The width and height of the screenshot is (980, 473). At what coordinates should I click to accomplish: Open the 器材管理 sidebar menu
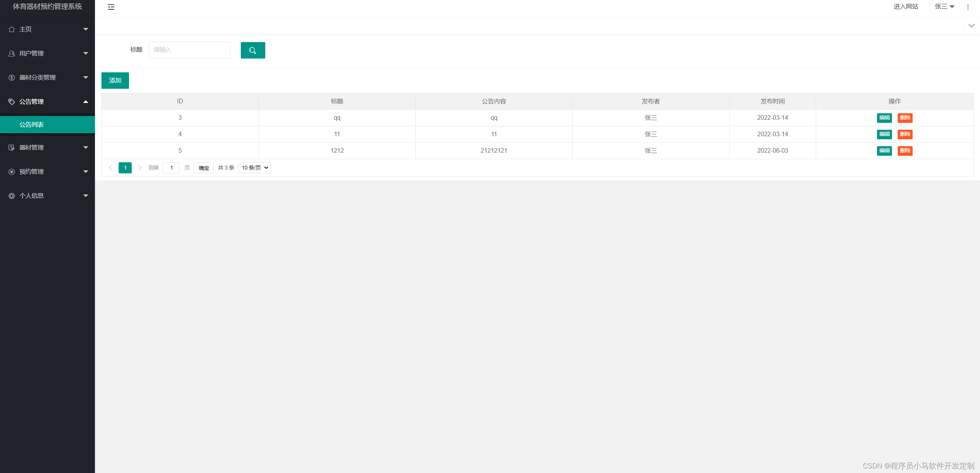[31, 148]
